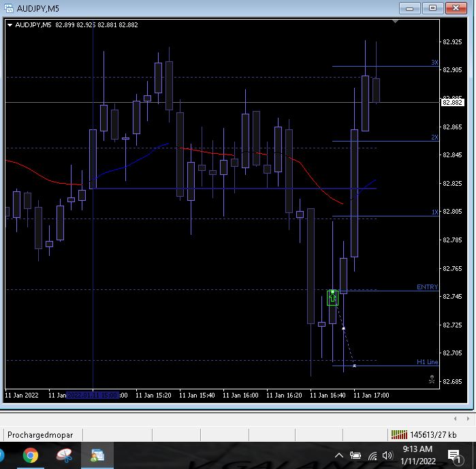Image resolution: width=476 pixels, height=469 pixels.
Task: Click the 11 Jan 17:00 time label
Action: 371,395
